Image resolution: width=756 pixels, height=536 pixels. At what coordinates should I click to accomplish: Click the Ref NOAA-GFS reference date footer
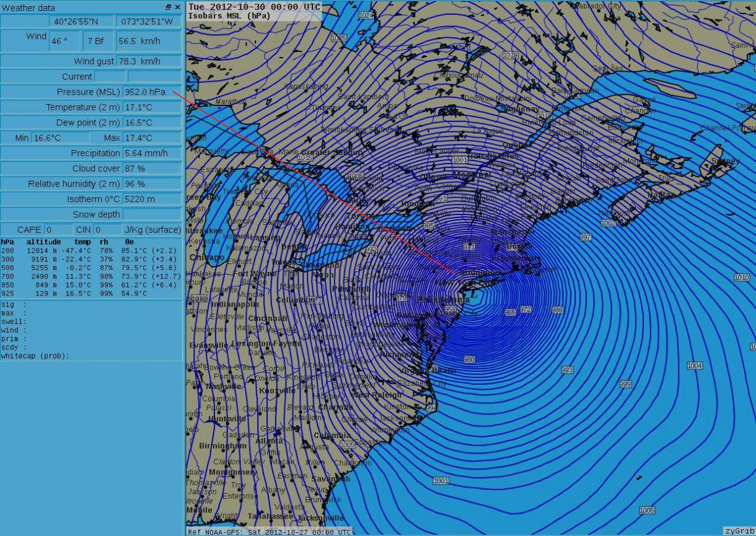pos(270,532)
